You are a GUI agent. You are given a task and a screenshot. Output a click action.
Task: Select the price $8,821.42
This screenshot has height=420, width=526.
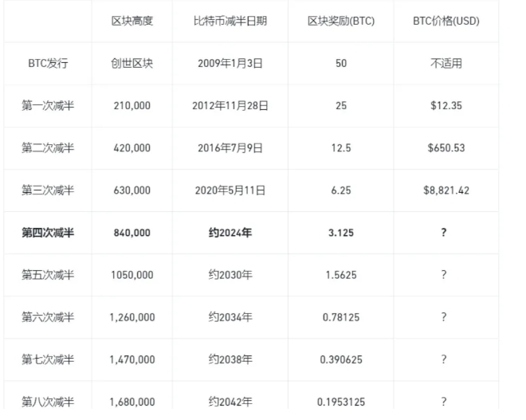(446, 190)
